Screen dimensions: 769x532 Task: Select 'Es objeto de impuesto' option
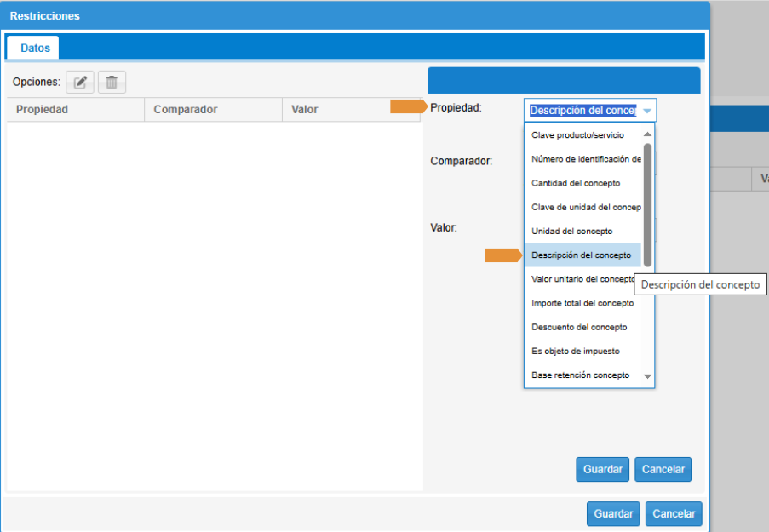point(576,351)
